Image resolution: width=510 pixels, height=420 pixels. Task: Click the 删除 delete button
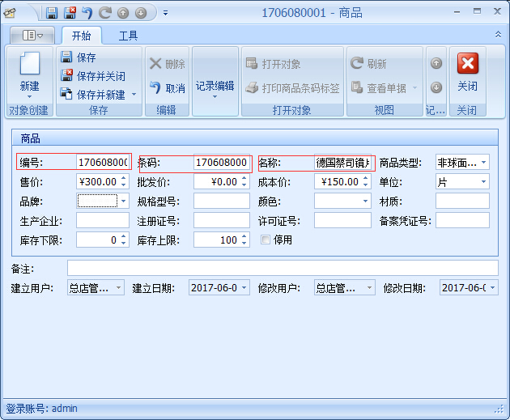coord(168,64)
